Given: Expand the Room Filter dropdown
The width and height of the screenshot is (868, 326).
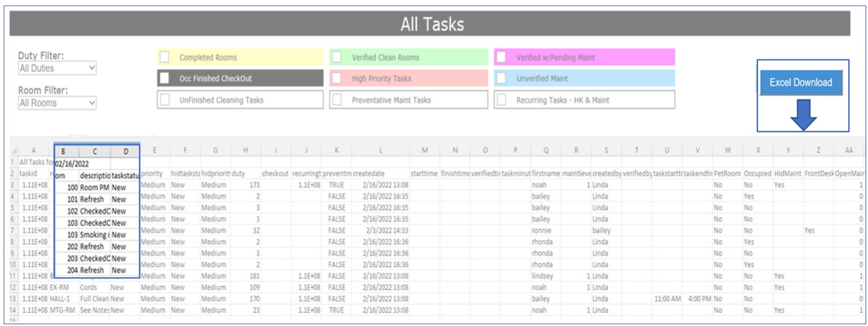Looking at the screenshot, I should pos(57,103).
